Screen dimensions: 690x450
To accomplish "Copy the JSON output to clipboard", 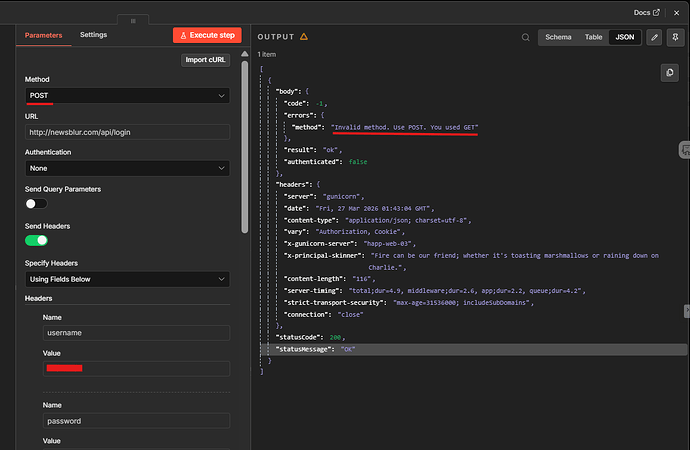I will [670, 72].
